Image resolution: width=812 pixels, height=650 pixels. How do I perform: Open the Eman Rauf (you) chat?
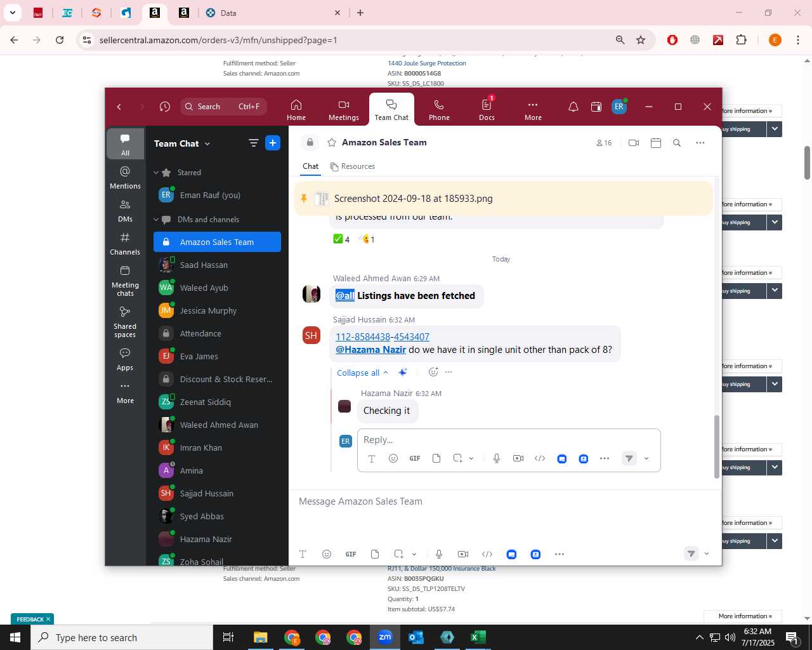point(217,196)
